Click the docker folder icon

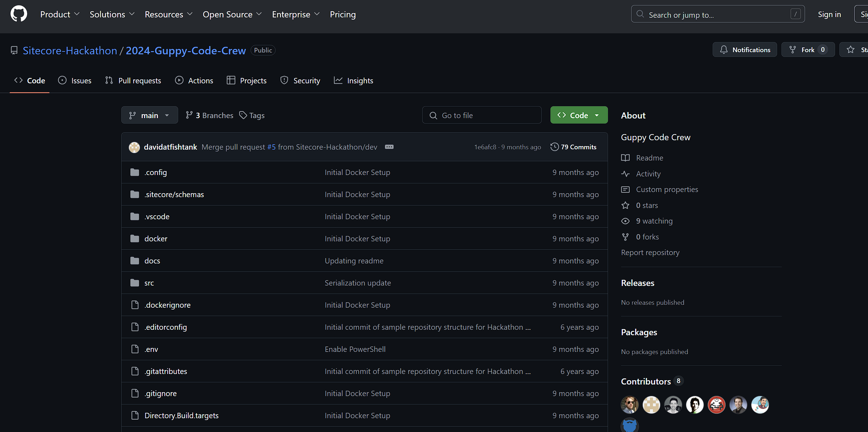tap(135, 238)
